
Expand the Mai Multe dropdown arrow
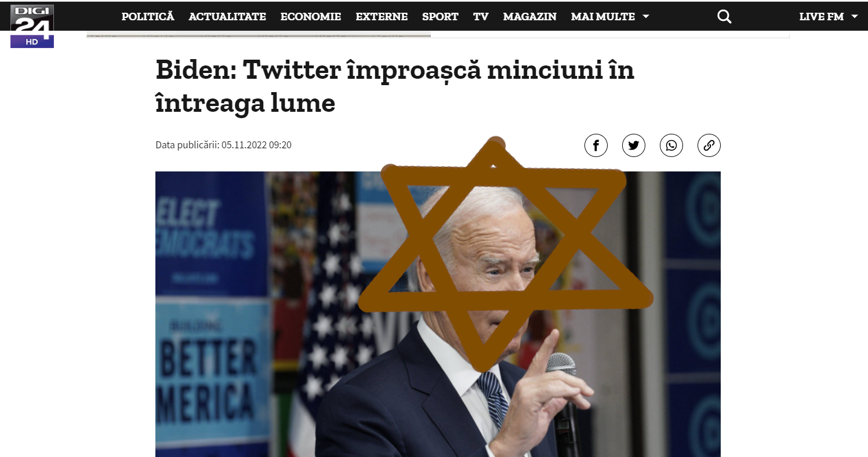[x=646, y=17]
